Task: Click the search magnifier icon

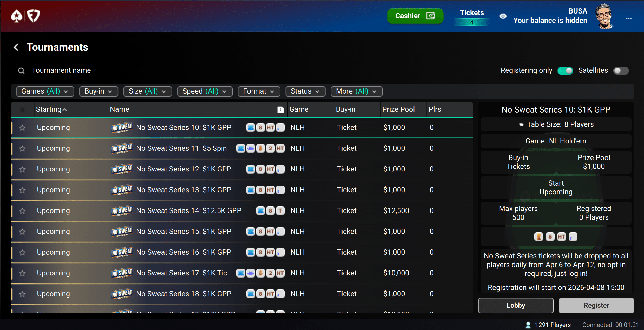Action: 21,70
